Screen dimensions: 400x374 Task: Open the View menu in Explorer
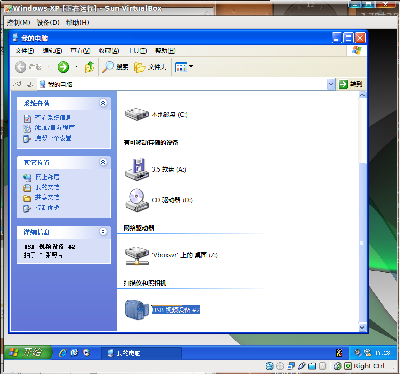[80, 51]
